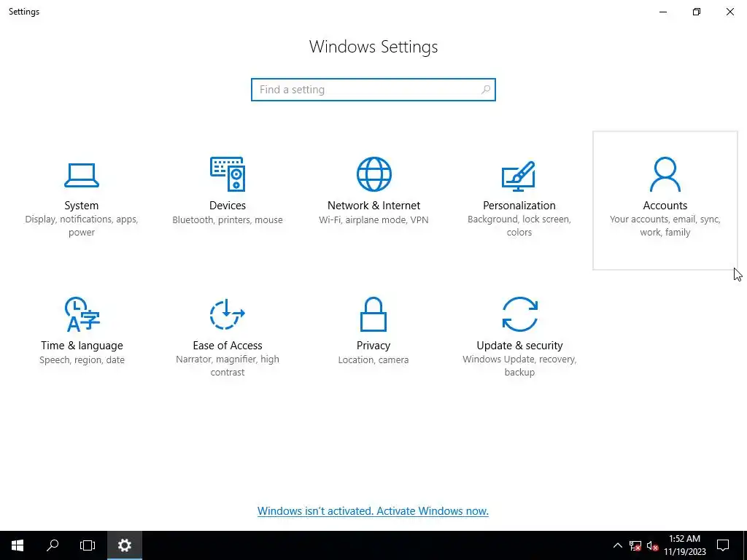This screenshot has height=560, width=747.
Task: Open taskbar search
Action: (53, 545)
